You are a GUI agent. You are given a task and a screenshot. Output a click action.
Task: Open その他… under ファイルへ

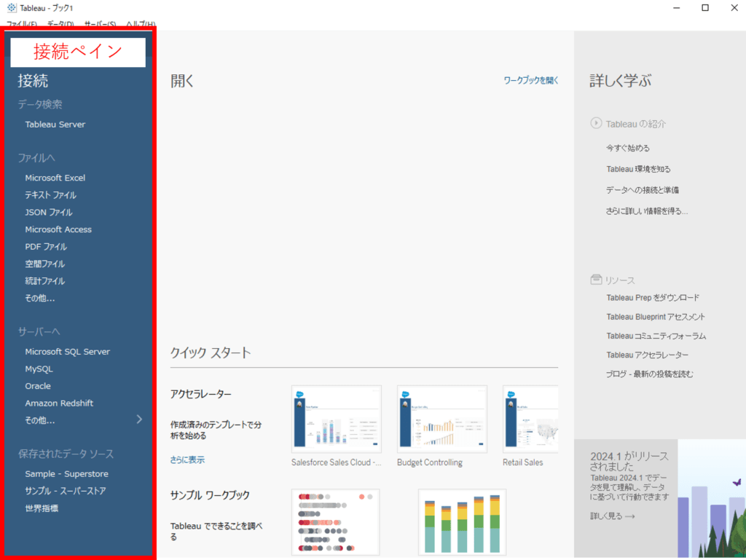coord(40,298)
